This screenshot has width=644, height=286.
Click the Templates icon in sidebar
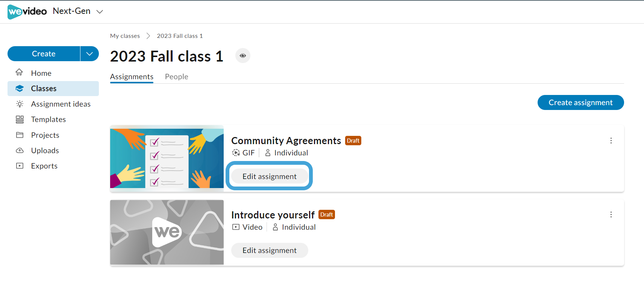pos(20,119)
